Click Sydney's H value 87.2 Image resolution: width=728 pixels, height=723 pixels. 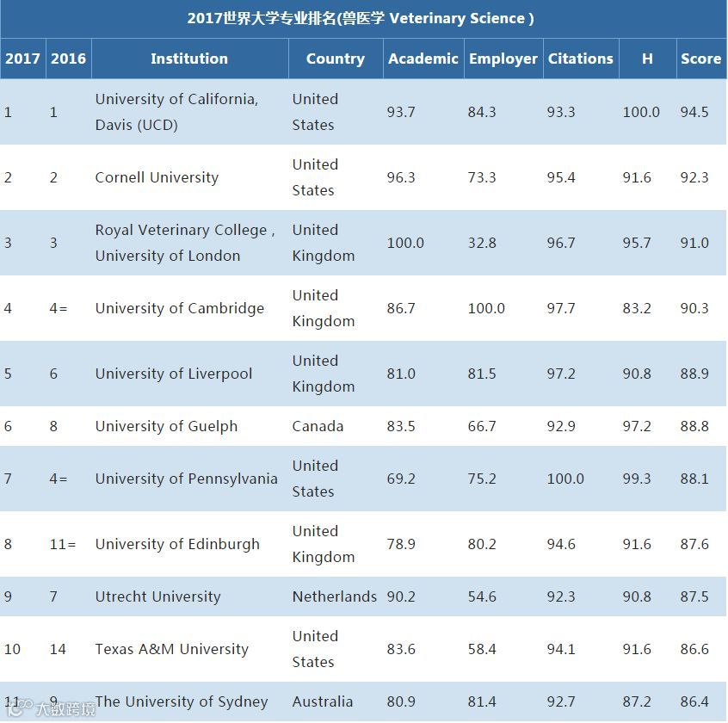pyautogui.click(x=637, y=701)
